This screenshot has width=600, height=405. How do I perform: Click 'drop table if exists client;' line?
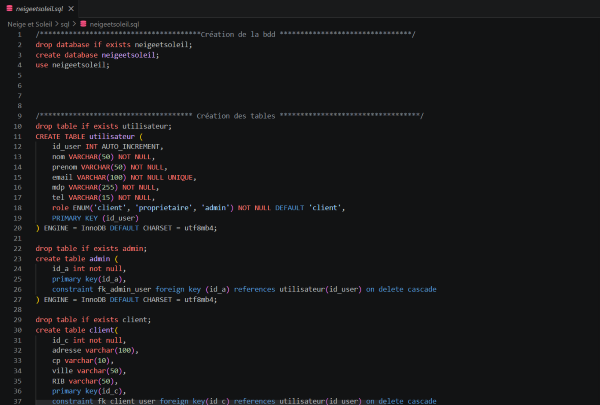coord(93,320)
